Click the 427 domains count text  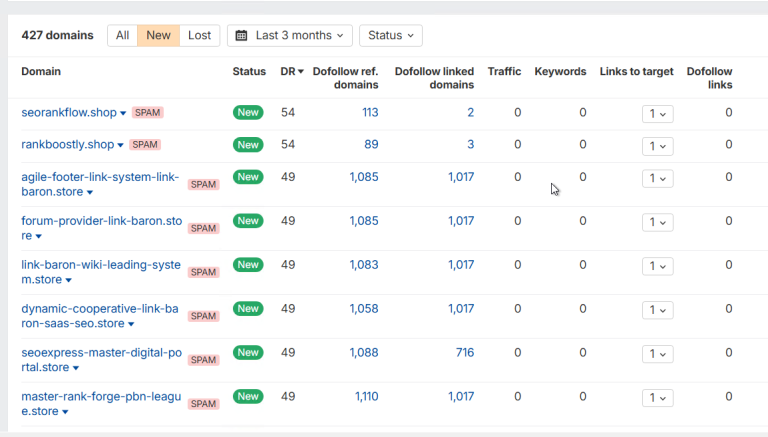point(57,36)
